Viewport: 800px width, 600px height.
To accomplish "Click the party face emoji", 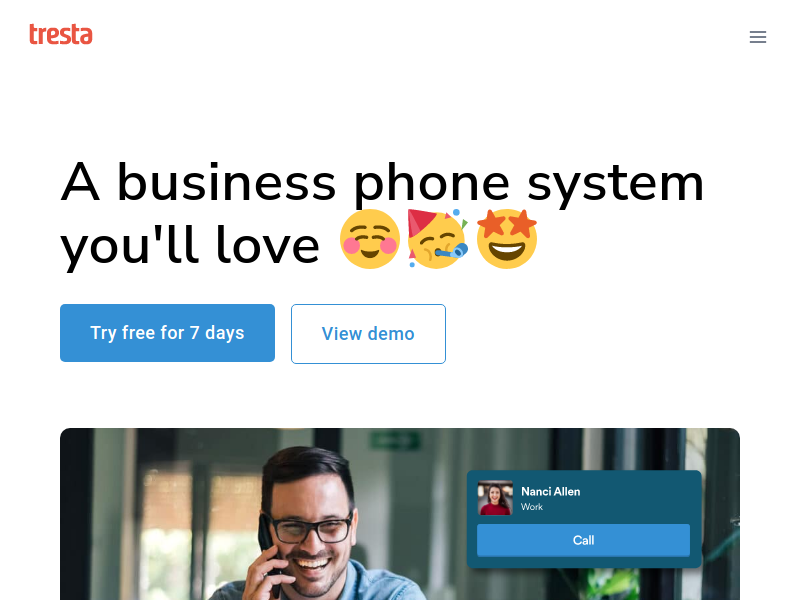I will point(438,239).
